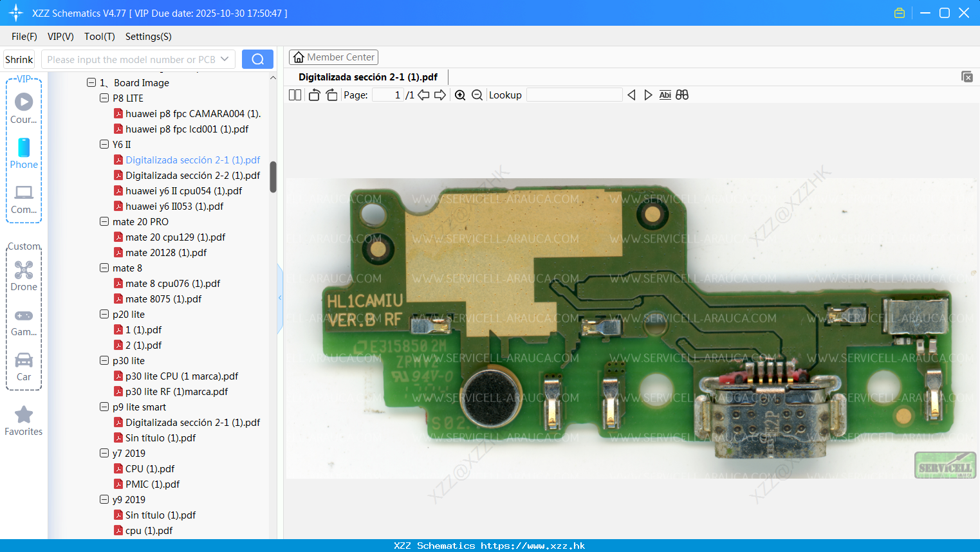This screenshot has height=552, width=980.
Task: Open huawei p8 fpc CAMARA004 (1) file
Action: 193,113
